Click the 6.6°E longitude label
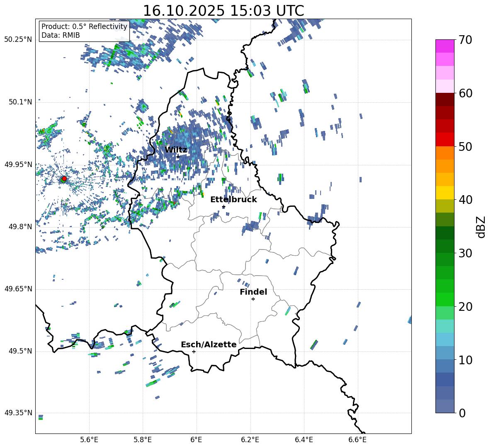The width and height of the screenshot is (491, 448). [x=357, y=440]
